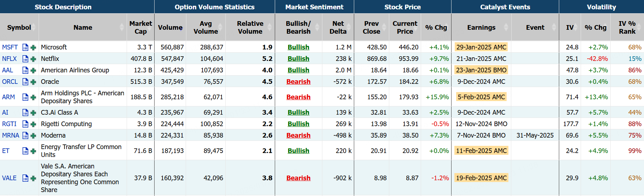Open the Bearish link for Oracle
This screenshot has width=644, height=196.
tap(298, 82)
